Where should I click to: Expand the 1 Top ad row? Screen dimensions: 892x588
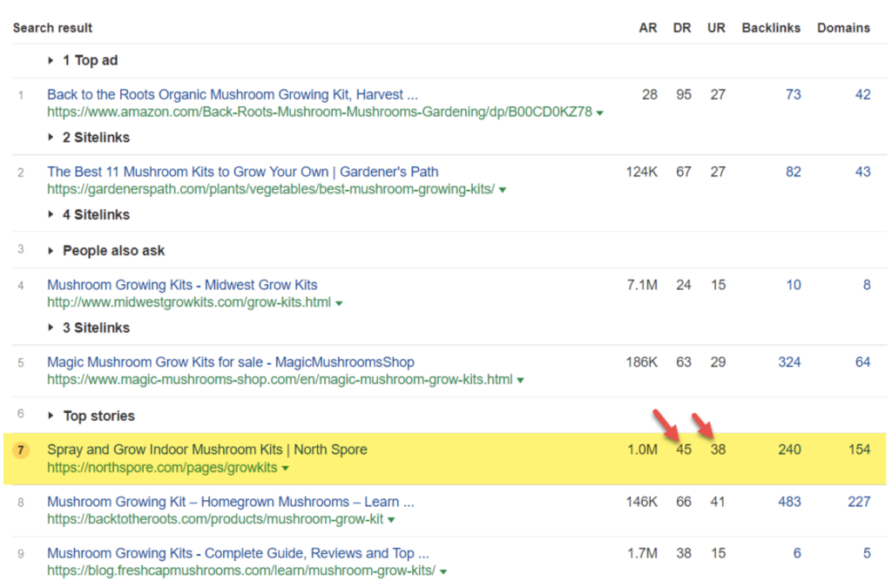(x=83, y=60)
